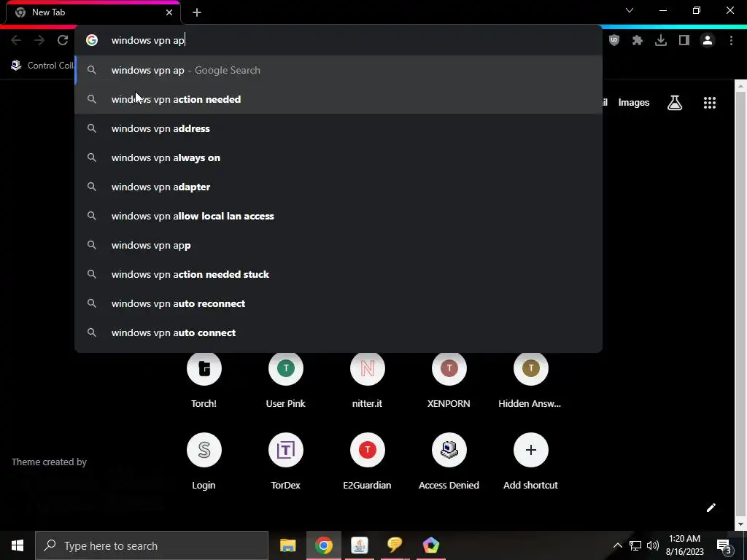Open the Access Denied shortcut
747x560 pixels.
[449, 462]
